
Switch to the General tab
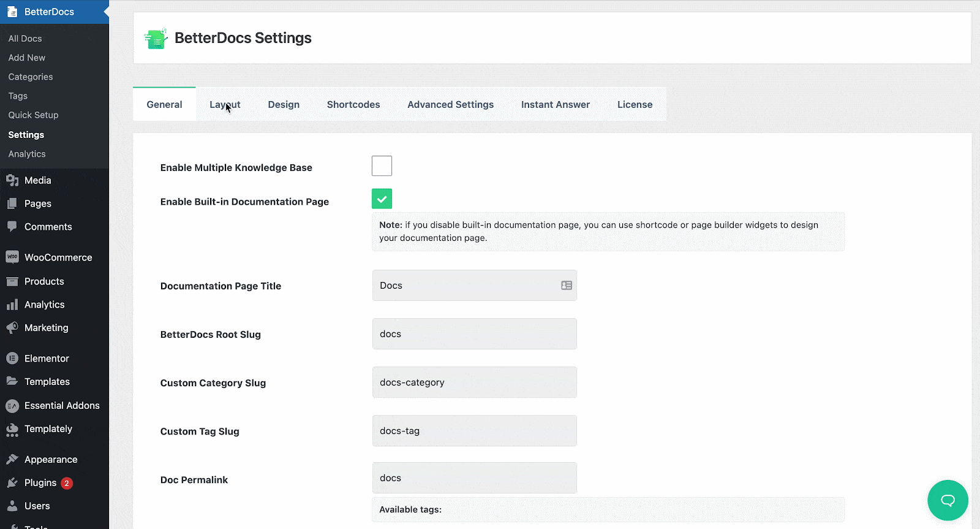(x=164, y=104)
